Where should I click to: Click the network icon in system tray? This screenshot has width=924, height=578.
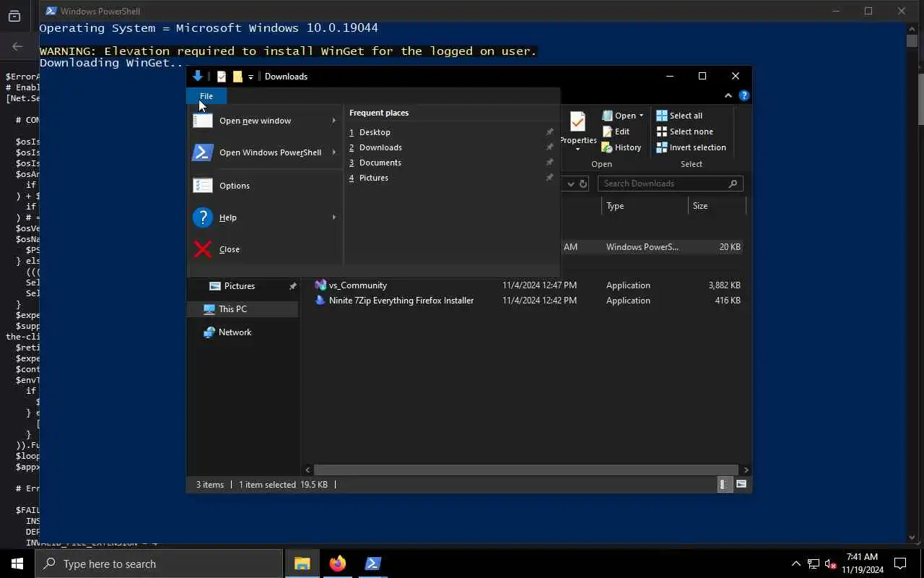click(814, 564)
